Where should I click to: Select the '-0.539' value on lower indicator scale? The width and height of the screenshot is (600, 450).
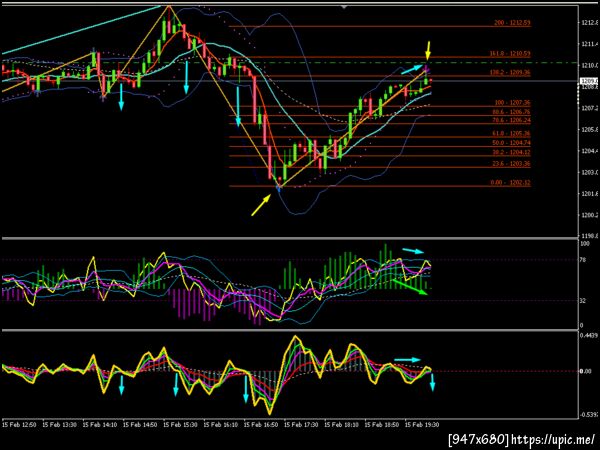point(589,414)
